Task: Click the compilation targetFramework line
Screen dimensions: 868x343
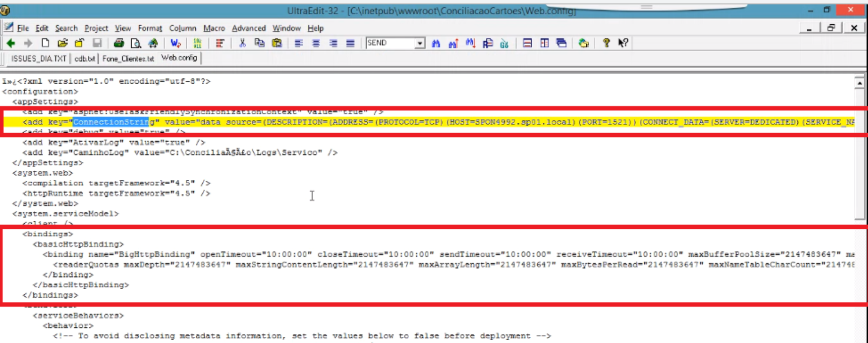Action: coord(116,183)
